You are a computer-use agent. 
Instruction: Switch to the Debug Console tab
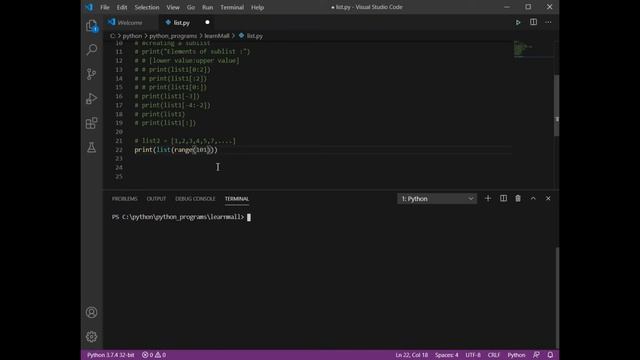click(x=195, y=199)
